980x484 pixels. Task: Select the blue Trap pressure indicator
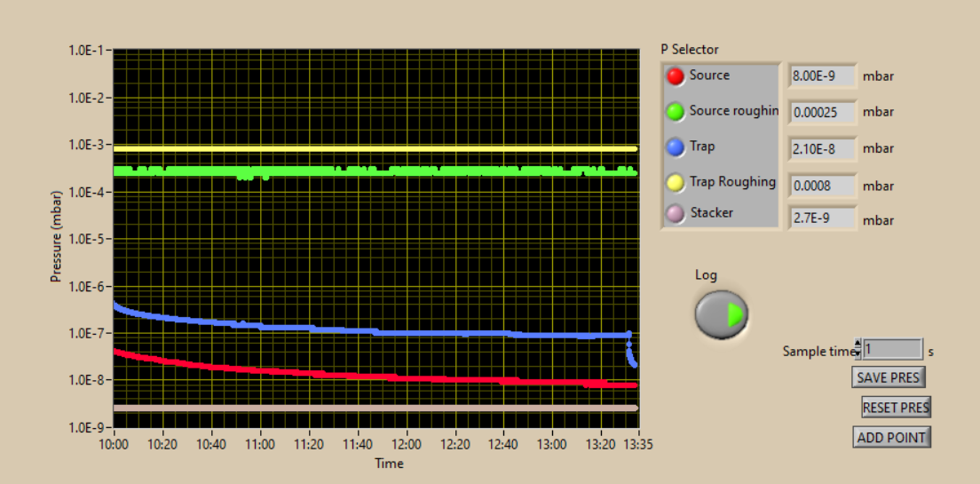click(x=675, y=147)
